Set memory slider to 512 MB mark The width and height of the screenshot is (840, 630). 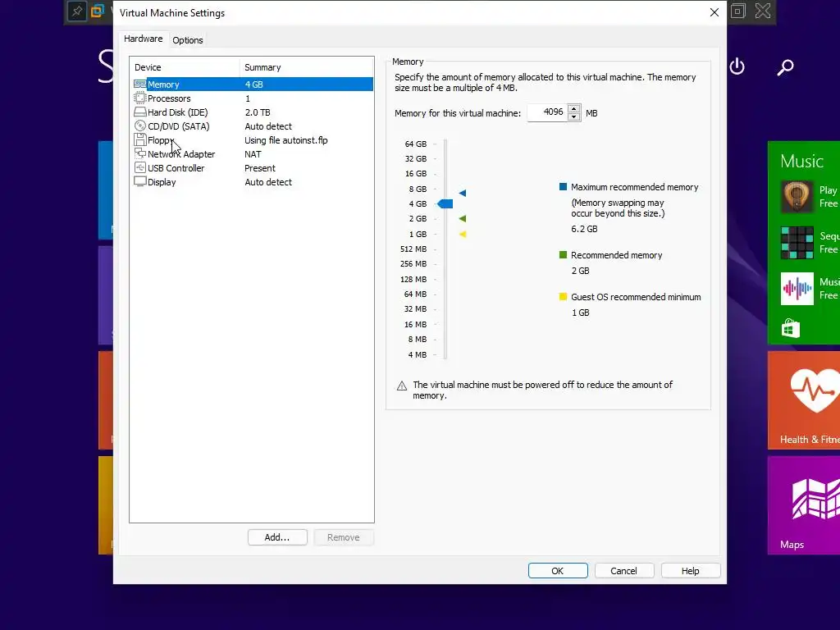(445, 249)
